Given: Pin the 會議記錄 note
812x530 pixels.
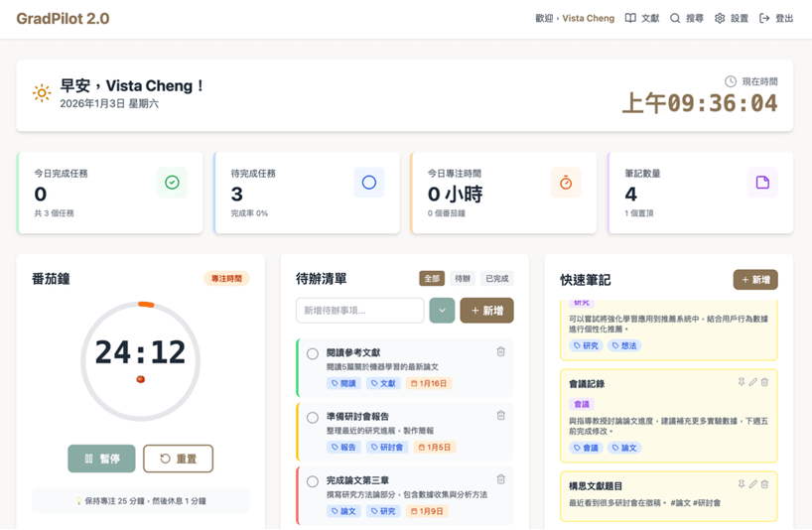Looking at the screenshot, I should 742,382.
